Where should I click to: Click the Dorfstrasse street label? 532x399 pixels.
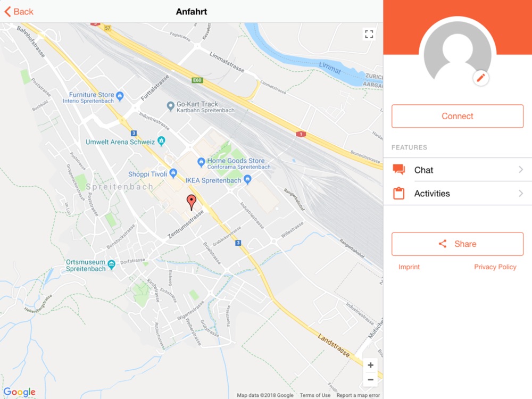132,261
